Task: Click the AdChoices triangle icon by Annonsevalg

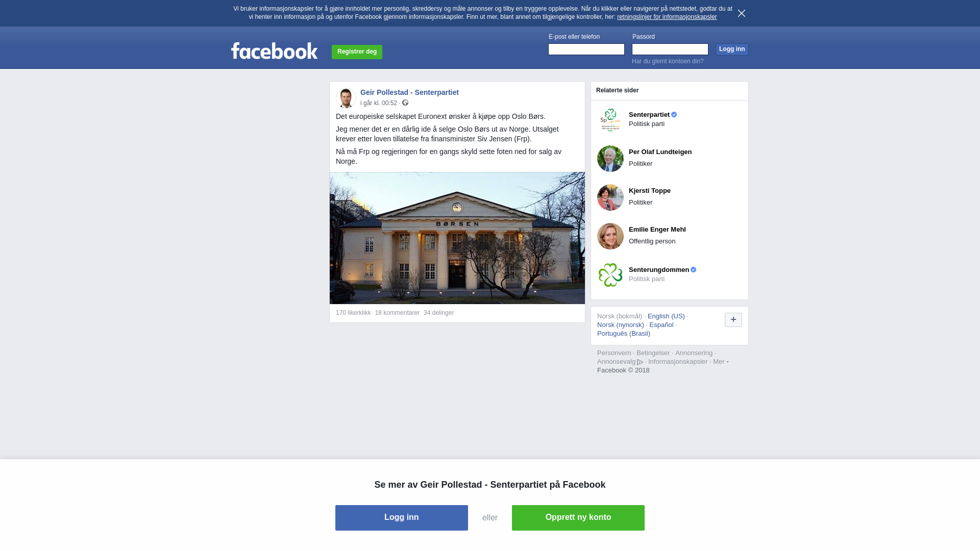Action: [640, 362]
